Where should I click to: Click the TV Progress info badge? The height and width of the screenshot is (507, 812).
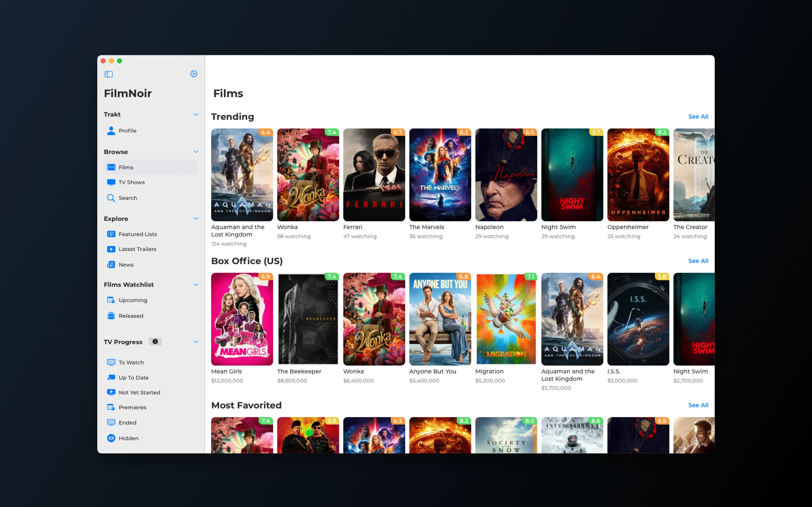(x=155, y=341)
